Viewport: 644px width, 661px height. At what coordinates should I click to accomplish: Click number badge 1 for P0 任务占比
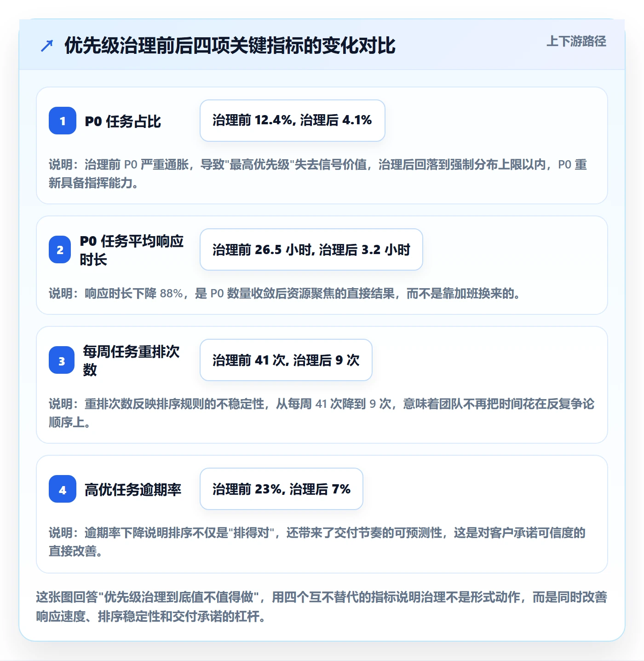coord(63,121)
